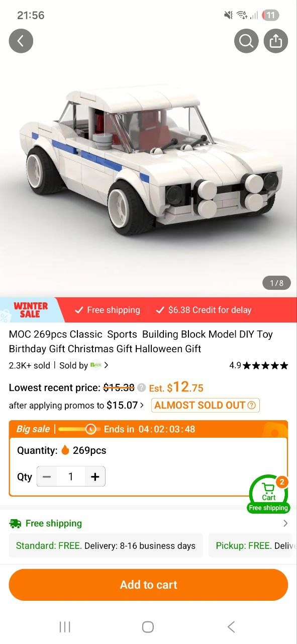Tap the Big sale progress bar

tap(79, 429)
